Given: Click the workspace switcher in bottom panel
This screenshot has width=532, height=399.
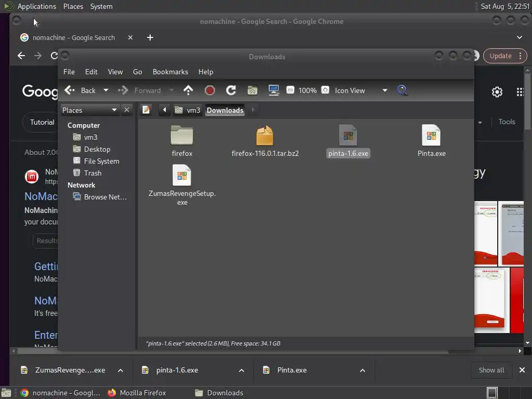Looking at the screenshot, I should (492, 393).
